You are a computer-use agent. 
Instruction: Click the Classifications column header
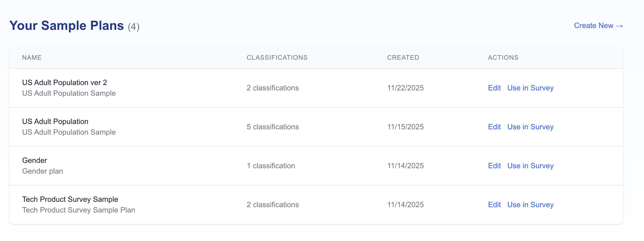[277, 58]
